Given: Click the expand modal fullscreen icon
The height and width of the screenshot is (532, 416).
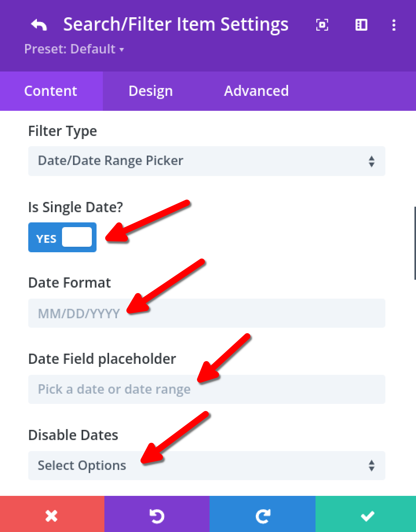Looking at the screenshot, I should point(322,25).
